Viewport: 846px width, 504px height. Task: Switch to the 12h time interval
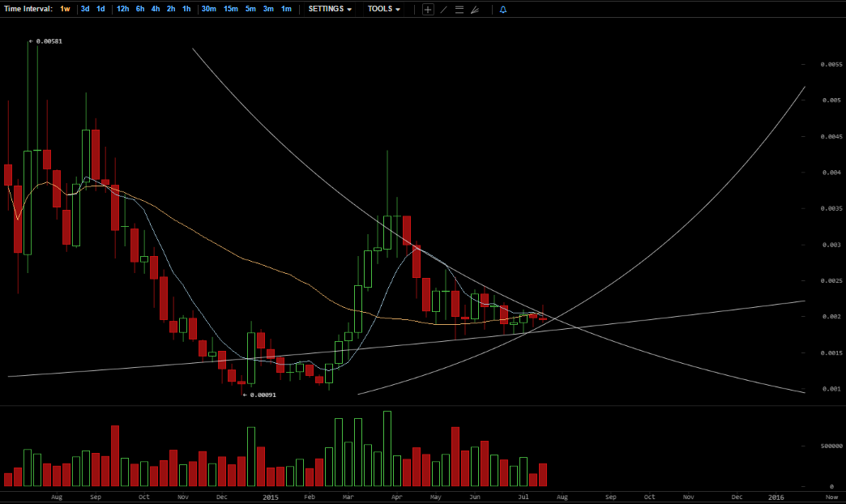pyautogui.click(x=122, y=9)
